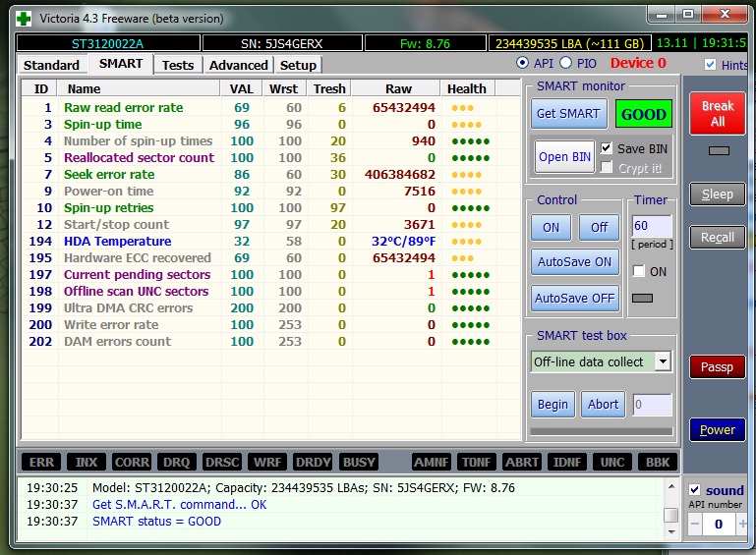Click the log scrollbar thumb
Image resolution: width=756 pixels, height=555 pixels.
670,515
